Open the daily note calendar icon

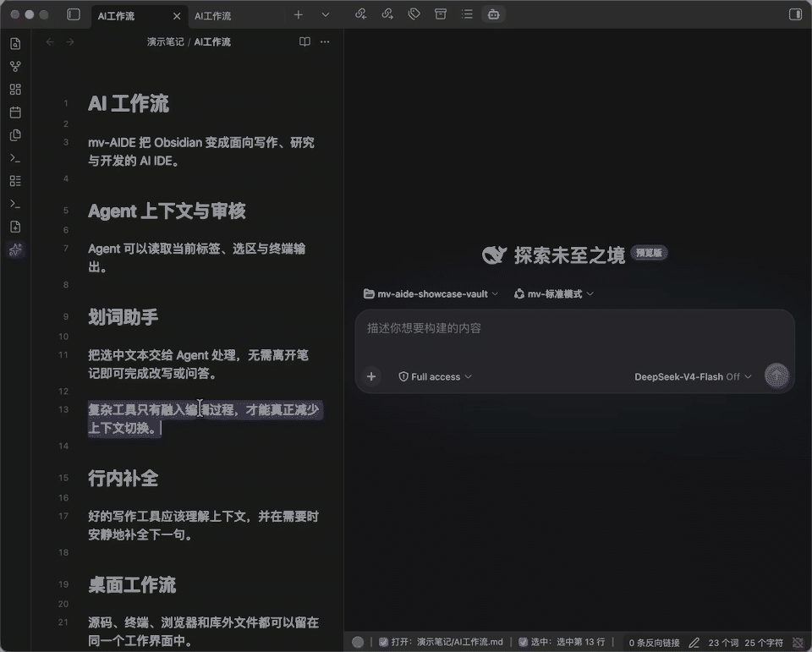tap(15, 112)
